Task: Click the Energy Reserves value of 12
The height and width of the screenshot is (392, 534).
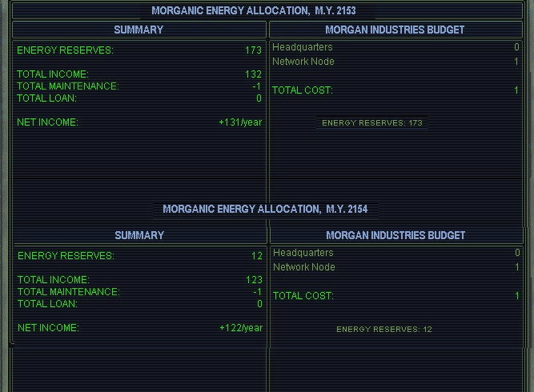Action: pyautogui.click(x=256, y=256)
